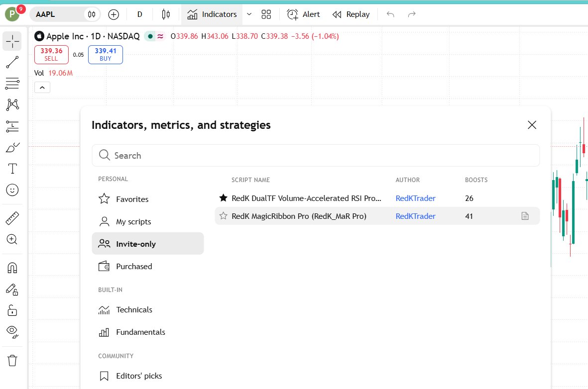
Task: Toggle hide all drawings eye icon
Action: click(12, 331)
